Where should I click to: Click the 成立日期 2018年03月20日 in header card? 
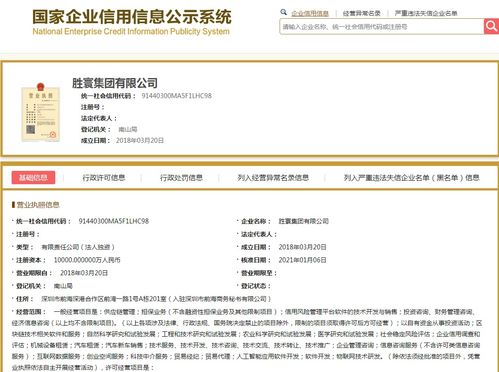pos(140,141)
